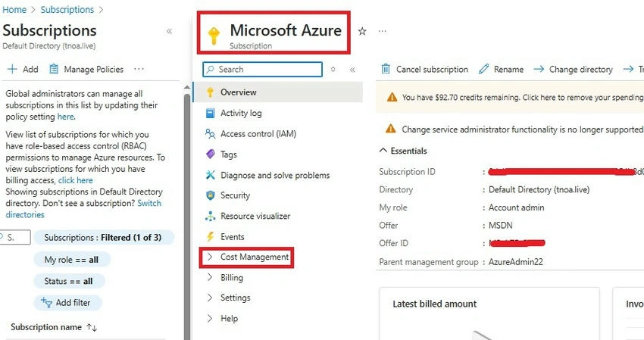Click the purple Tags icon
This screenshot has width=644, height=340.
210,154
